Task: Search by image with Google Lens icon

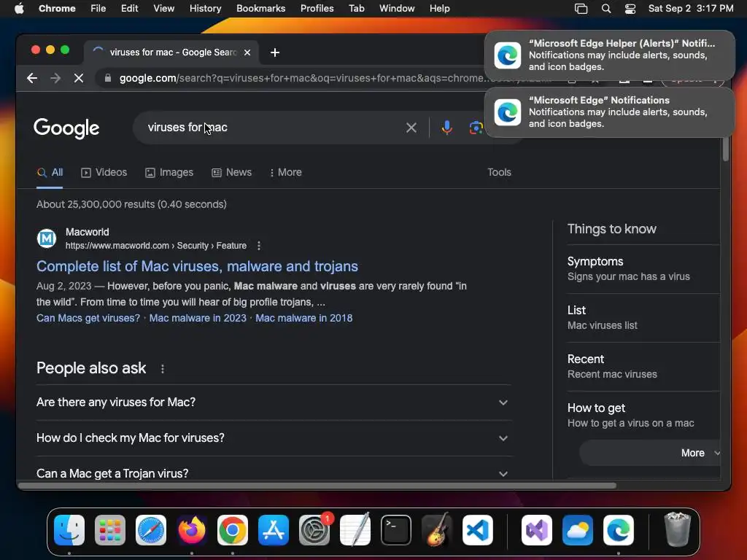Action: click(x=476, y=127)
